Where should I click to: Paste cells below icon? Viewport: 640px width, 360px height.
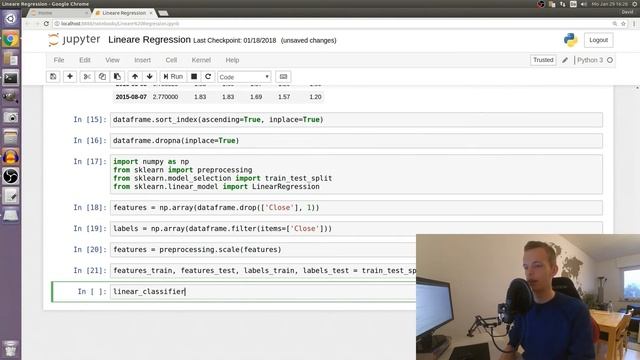point(117,77)
